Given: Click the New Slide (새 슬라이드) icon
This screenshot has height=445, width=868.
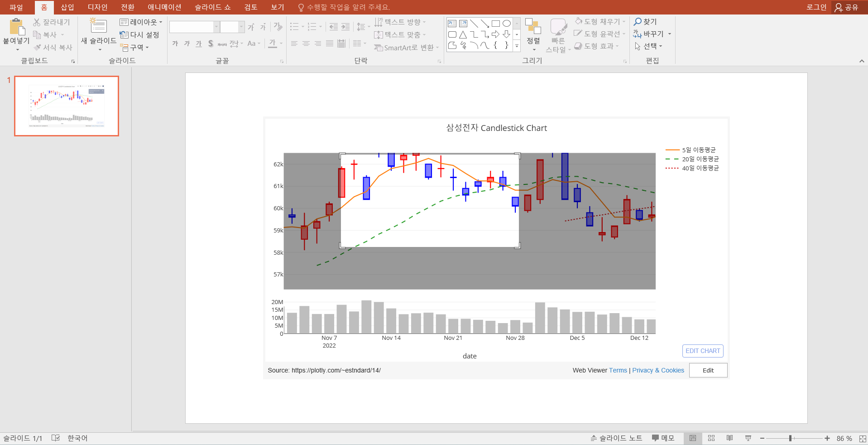Looking at the screenshot, I should (x=98, y=26).
